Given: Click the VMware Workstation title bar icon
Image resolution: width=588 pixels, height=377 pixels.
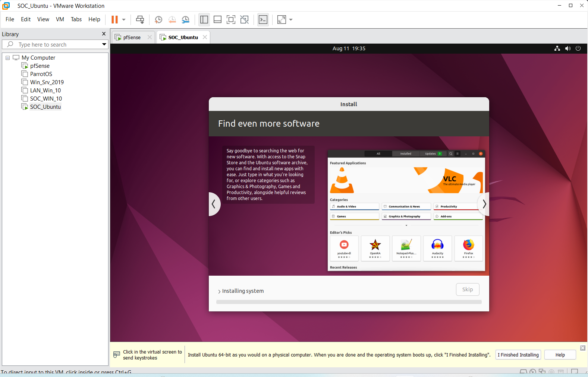Looking at the screenshot, I should click(6, 6).
